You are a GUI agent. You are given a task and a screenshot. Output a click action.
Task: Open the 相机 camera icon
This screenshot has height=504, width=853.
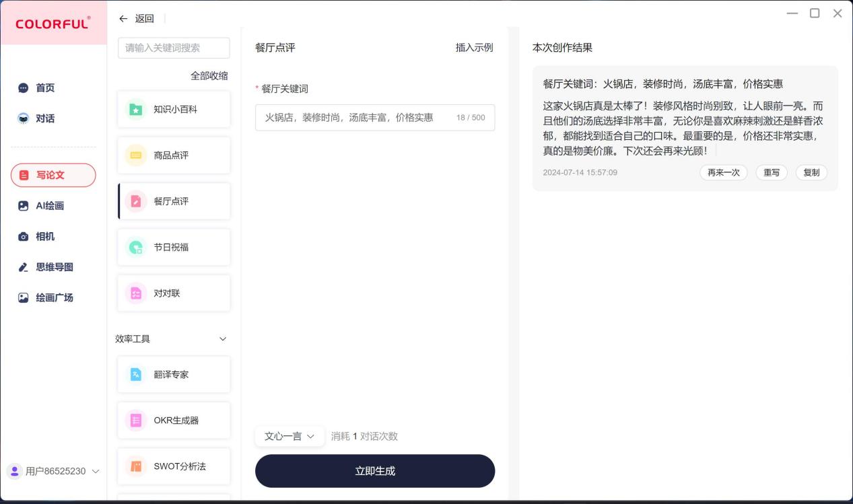click(x=24, y=236)
